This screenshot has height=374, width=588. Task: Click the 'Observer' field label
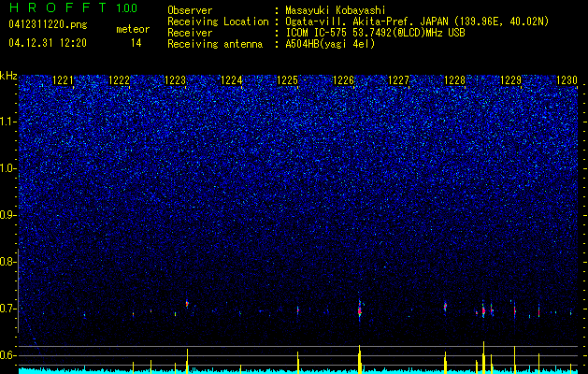(x=190, y=10)
